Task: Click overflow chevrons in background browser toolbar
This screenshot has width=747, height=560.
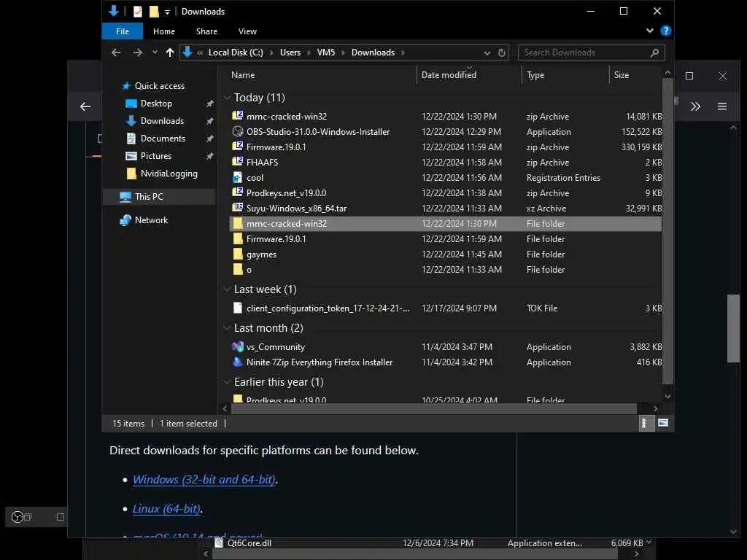Action: tap(695, 106)
